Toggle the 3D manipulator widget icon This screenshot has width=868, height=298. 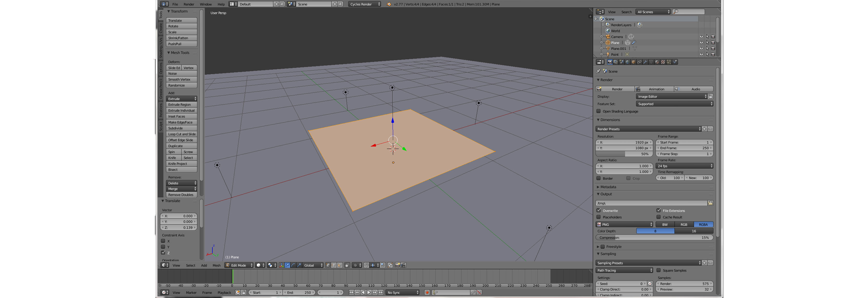click(x=281, y=265)
